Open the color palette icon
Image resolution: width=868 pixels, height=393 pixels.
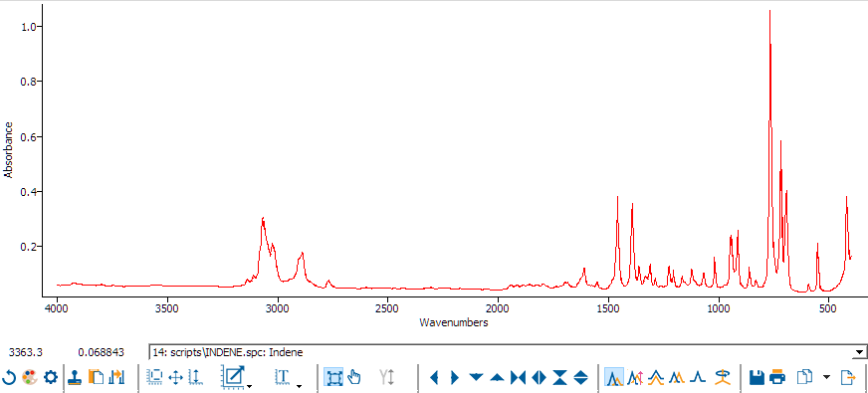(29, 378)
